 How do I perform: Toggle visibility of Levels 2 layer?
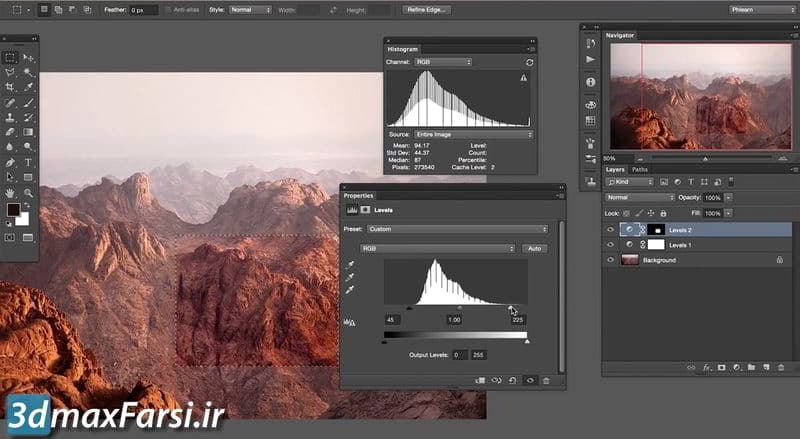(610, 230)
